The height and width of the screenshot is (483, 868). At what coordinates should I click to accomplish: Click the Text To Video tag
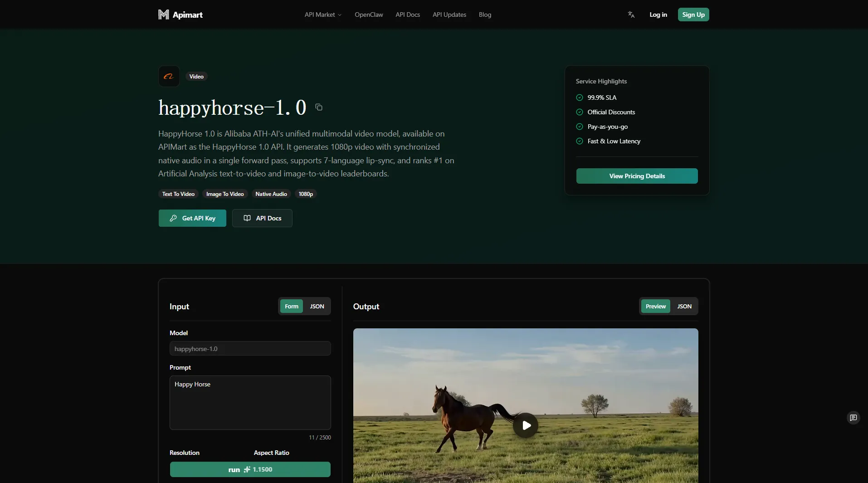178,194
